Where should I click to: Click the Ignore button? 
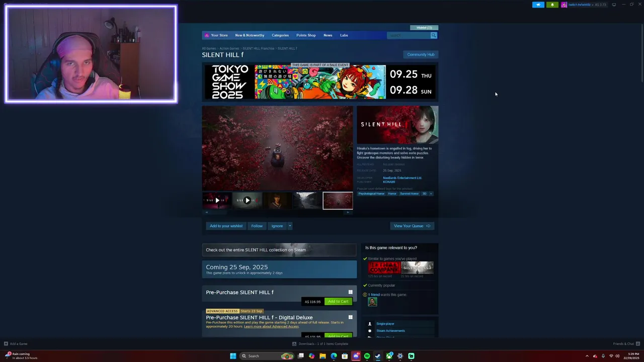277,226
